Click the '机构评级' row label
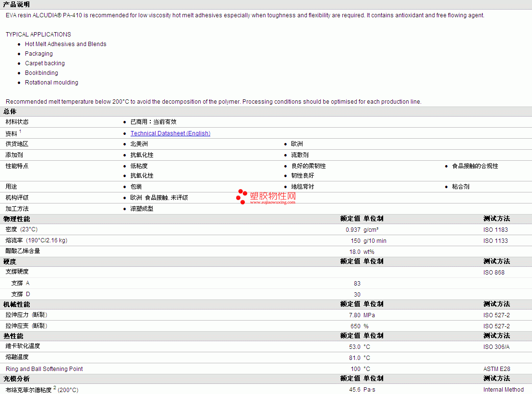The height and width of the screenshot is (394, 532). click(x=17, y=197)
